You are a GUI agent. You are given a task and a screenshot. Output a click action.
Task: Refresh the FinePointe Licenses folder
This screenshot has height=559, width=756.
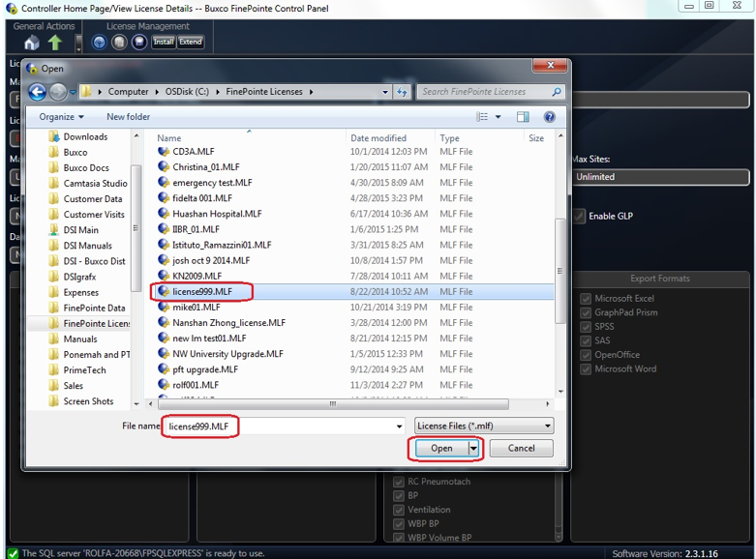pyautogui.click(x=402, y=92)
